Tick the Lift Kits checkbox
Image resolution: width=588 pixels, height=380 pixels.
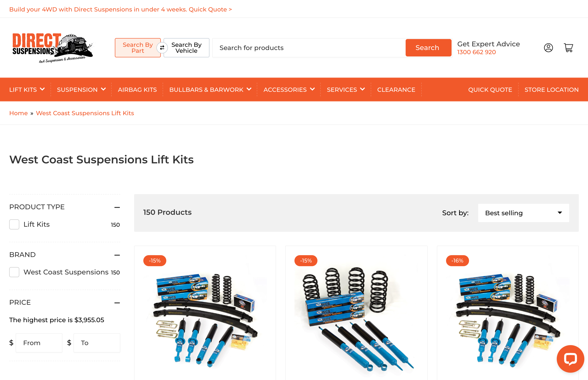pos(14,224)
